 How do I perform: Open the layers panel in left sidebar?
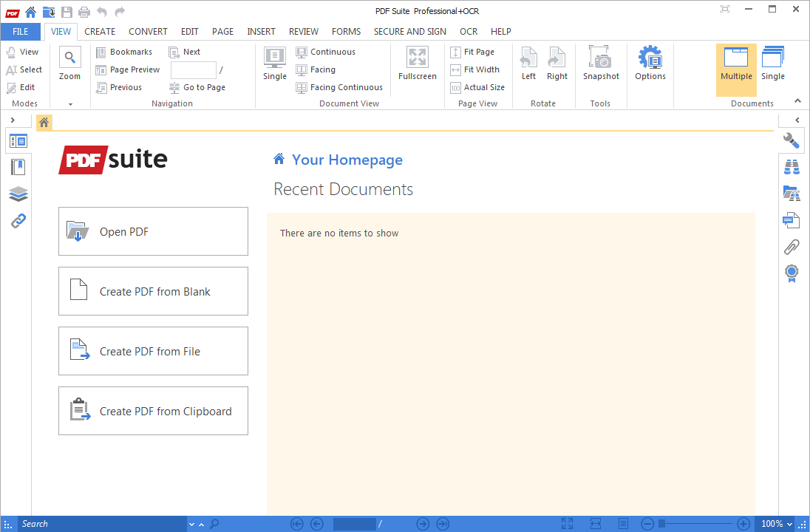[x=18, y=194]
